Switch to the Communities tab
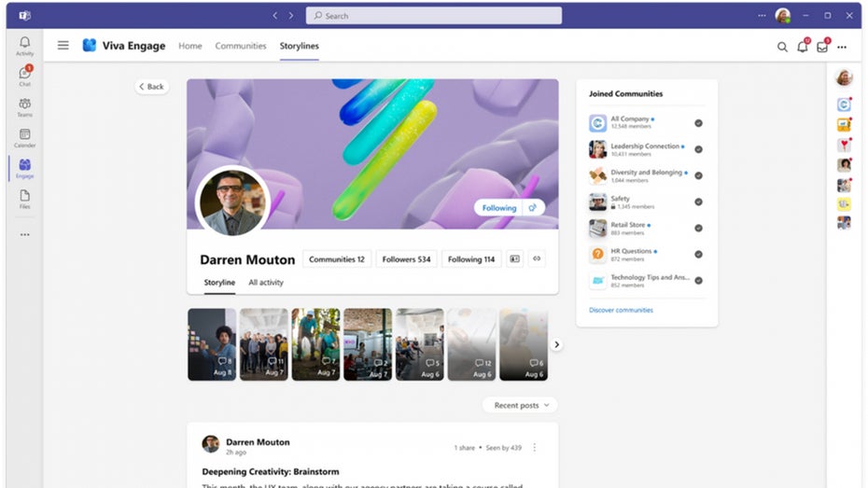868x488 pixels. 240,46
